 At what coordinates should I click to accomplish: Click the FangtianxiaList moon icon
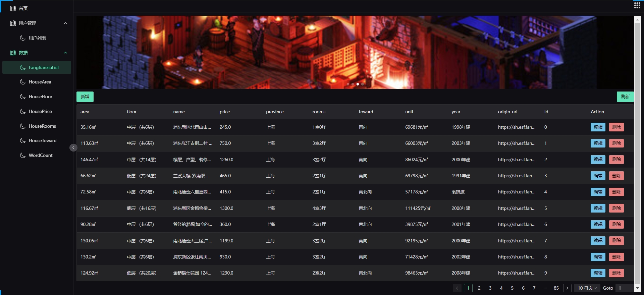23,67
